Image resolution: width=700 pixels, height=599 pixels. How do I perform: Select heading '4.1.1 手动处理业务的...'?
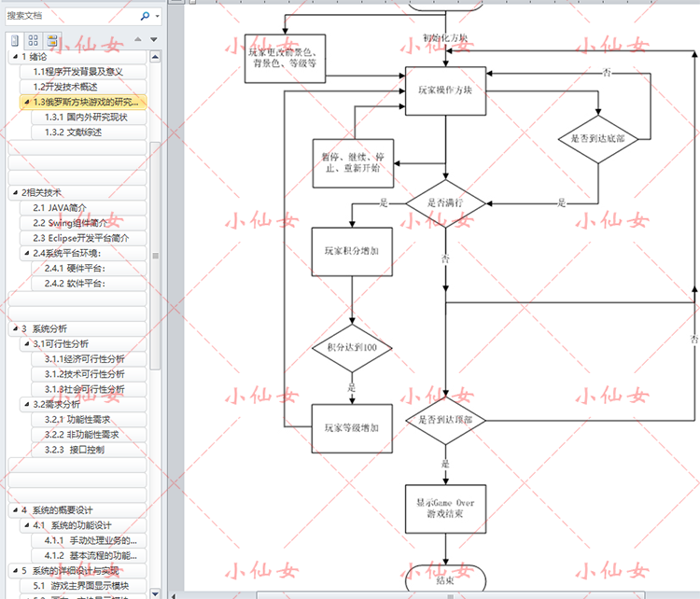coord(89,541)
